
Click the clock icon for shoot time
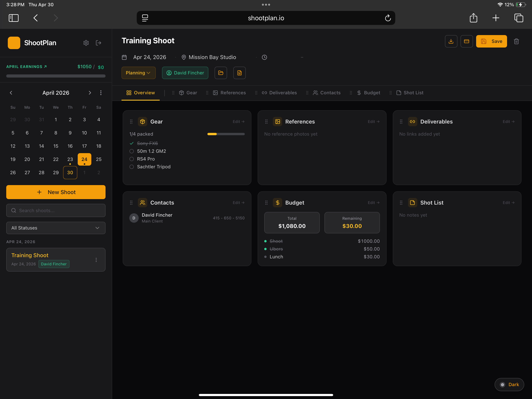click(264, 57)
